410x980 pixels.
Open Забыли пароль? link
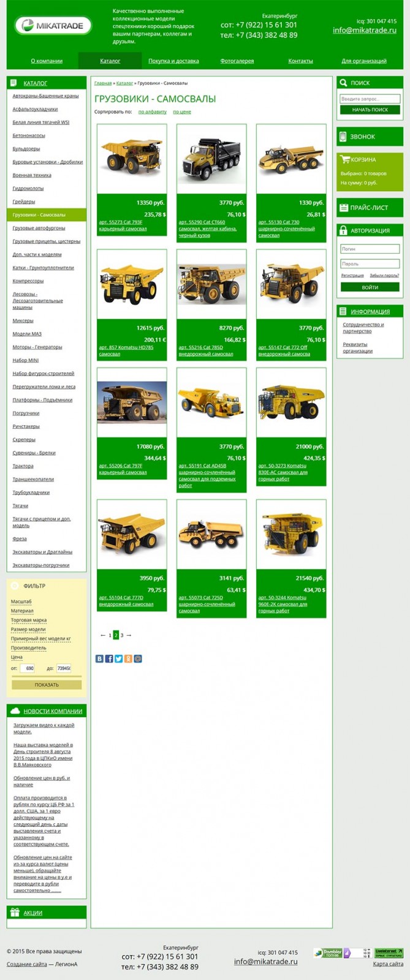coord(384,276)
